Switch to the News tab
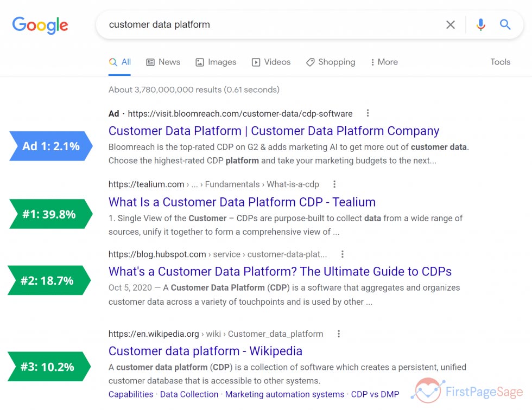Image resolution: width=532 pixels, height=410 pixels. [163, 62]
